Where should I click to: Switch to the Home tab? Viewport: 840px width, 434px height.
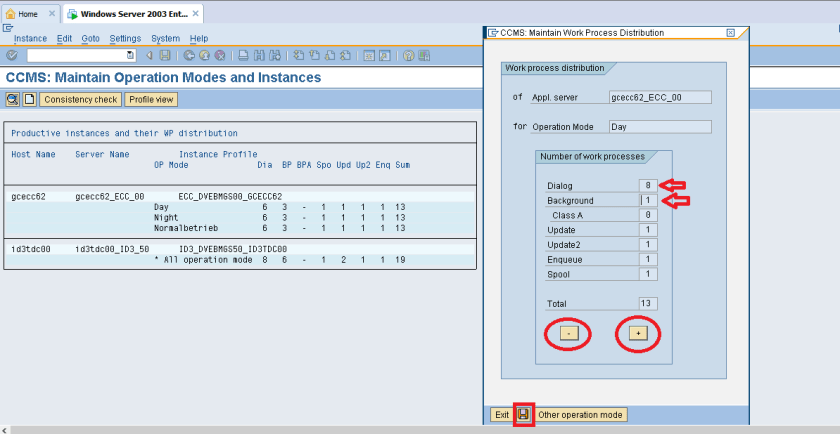28,15
